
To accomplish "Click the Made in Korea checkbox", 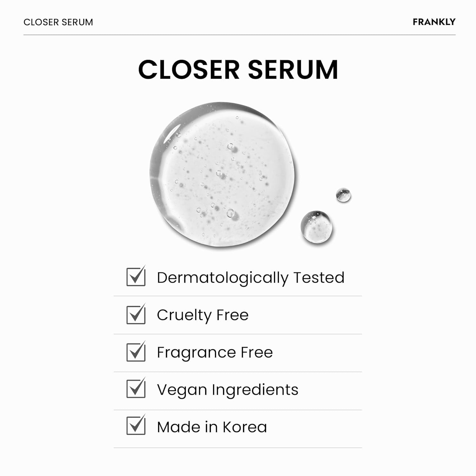I will coord(136,426).
